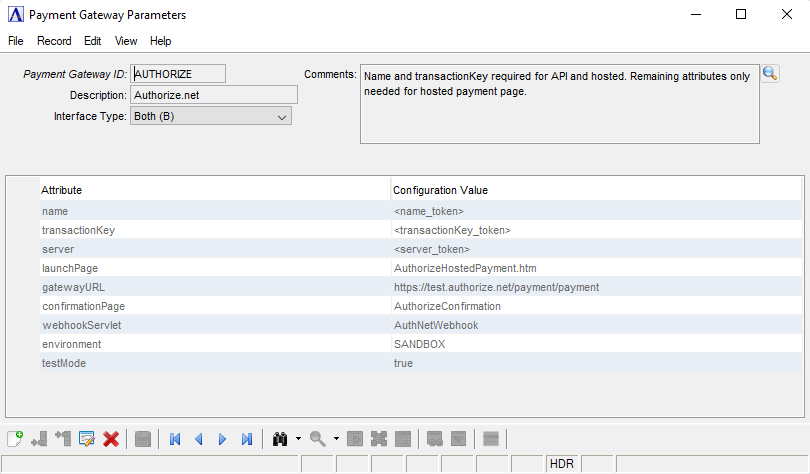
Task: Select the 'name' attribute row
Action: [x=421, y=211]
